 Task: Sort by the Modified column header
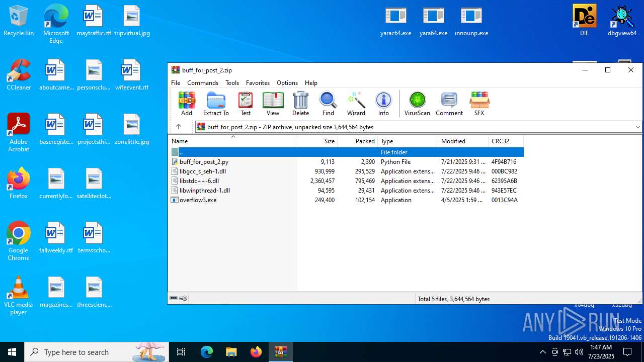(x=463, y=141)
